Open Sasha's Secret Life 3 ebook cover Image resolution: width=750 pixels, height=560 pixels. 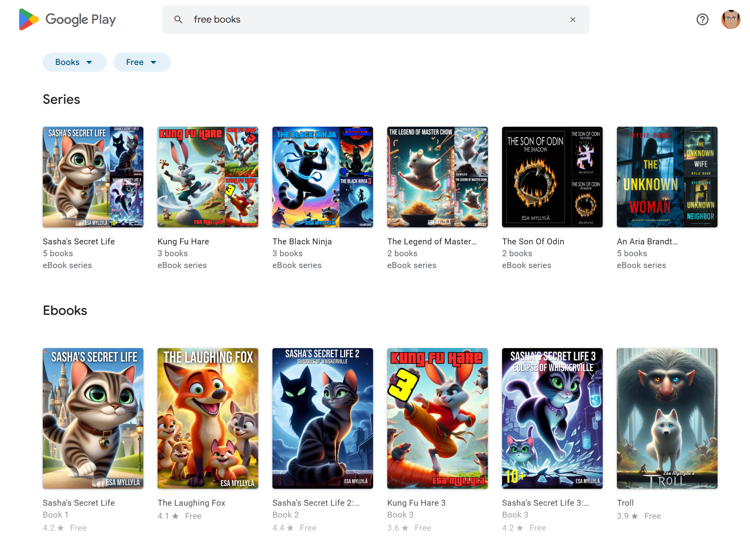pos(552,418)
